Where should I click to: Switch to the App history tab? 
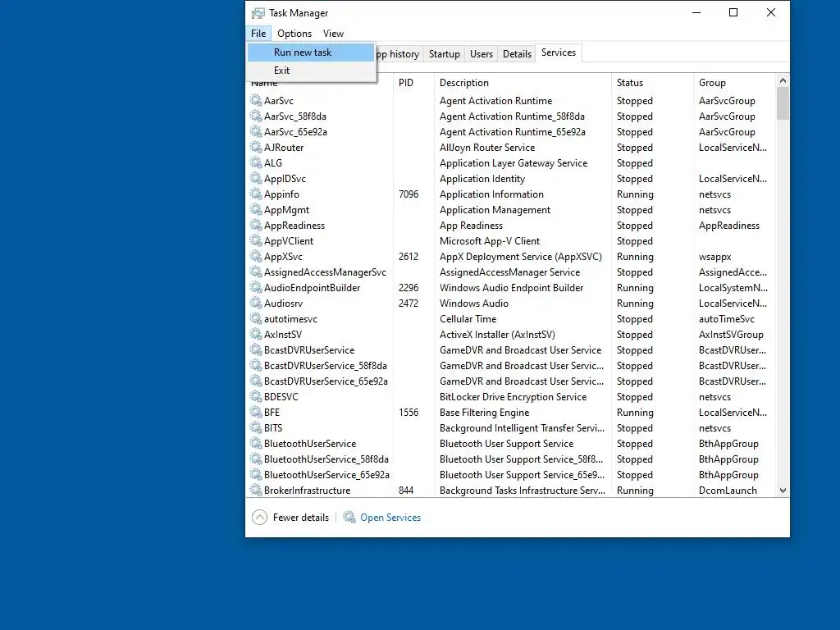[x=399, y=54]
